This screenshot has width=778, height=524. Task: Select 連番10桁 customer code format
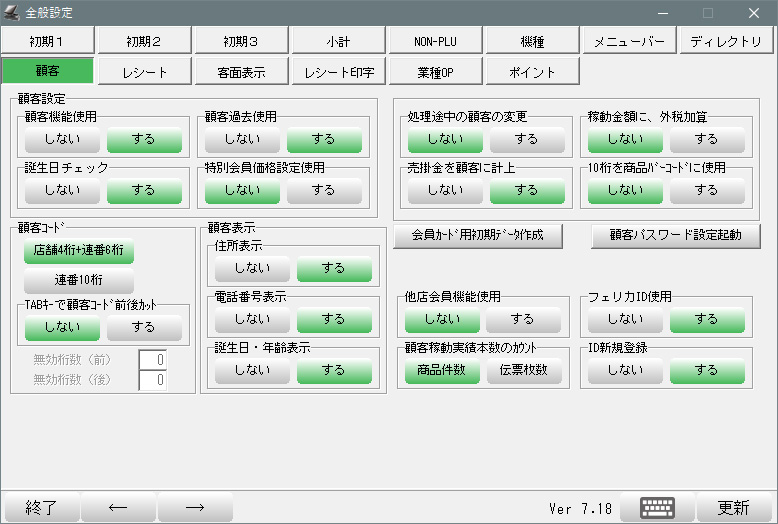[78, 280]
